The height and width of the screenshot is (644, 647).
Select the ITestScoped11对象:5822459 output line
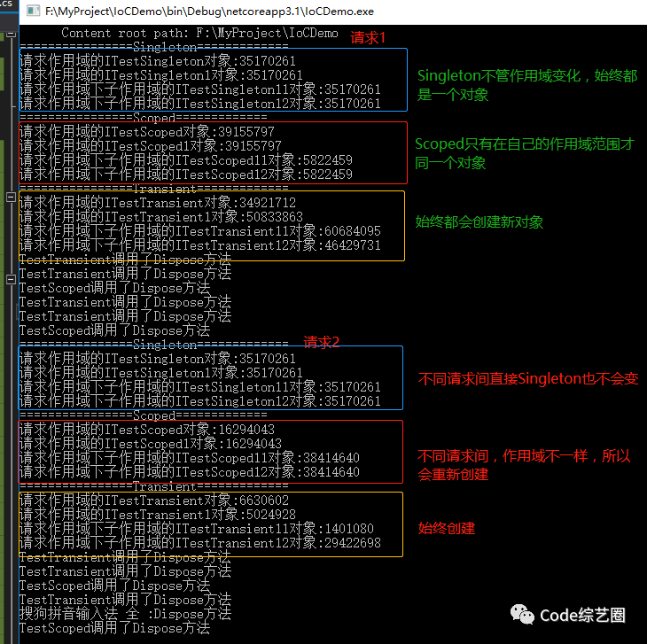(186, 160)
